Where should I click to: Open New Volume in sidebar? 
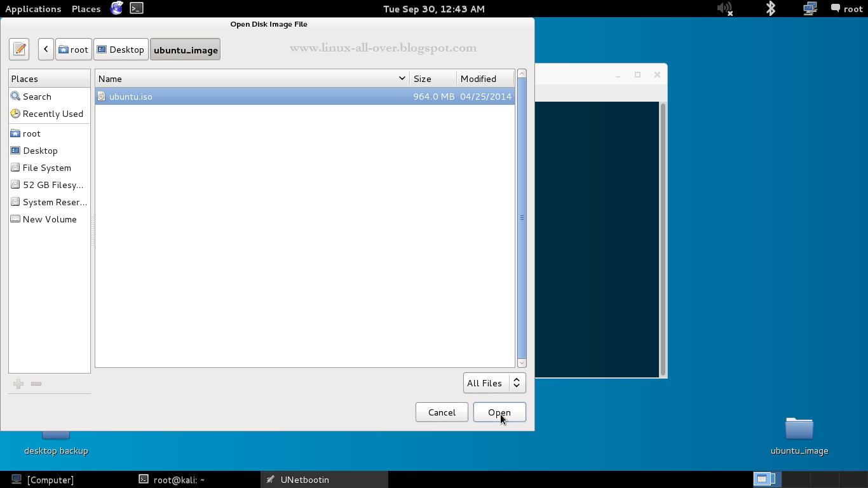tap(50, 219)
